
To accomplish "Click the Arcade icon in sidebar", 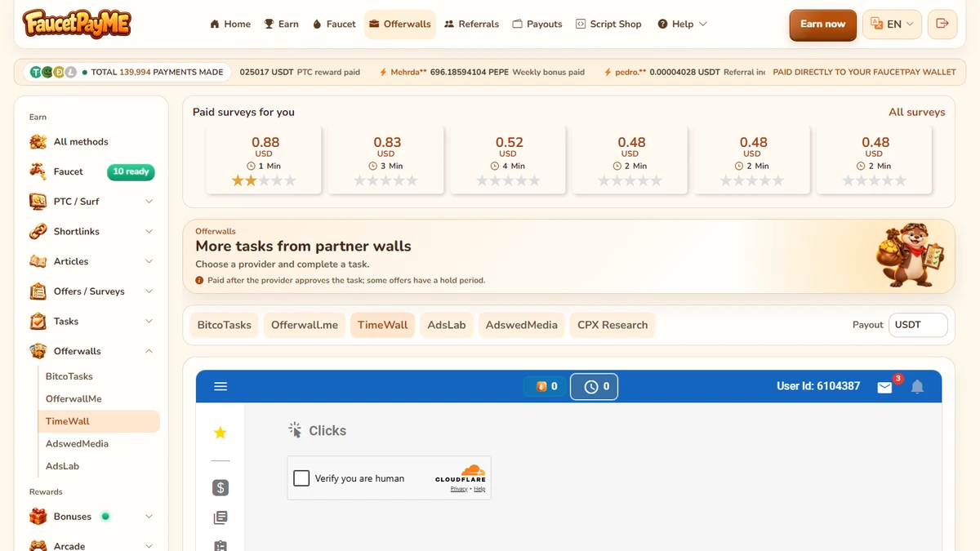I will click(38, 545).
